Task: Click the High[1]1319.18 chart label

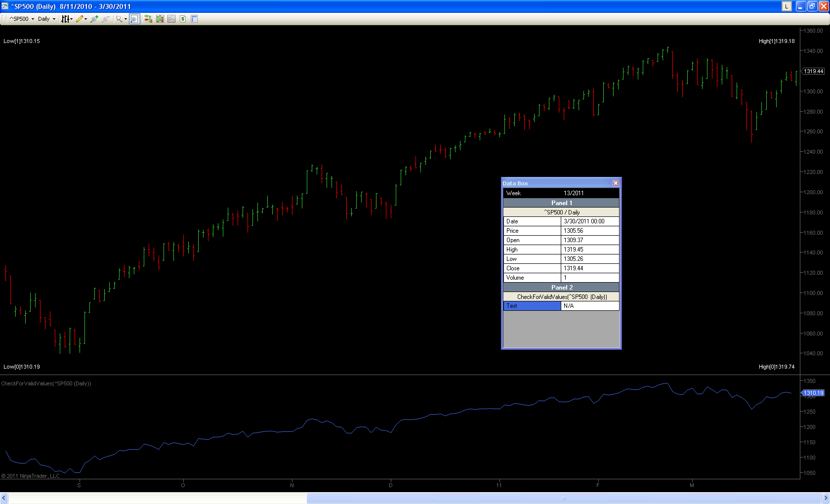Action: tap(777, 41)
